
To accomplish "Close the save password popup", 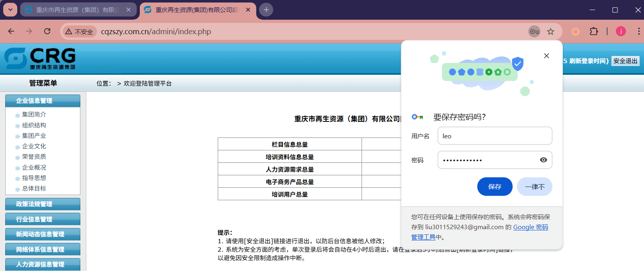I will pyautogui.click(x=546, y=56).
